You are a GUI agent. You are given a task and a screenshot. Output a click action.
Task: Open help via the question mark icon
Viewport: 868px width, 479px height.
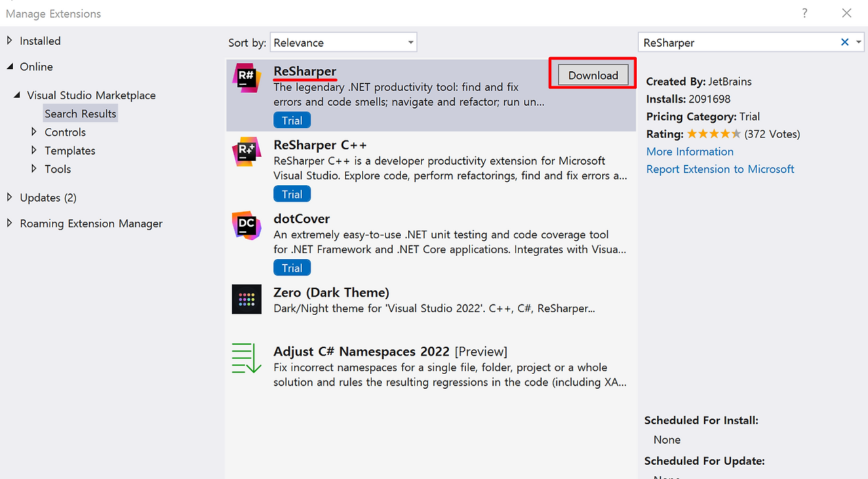point(804,13)
